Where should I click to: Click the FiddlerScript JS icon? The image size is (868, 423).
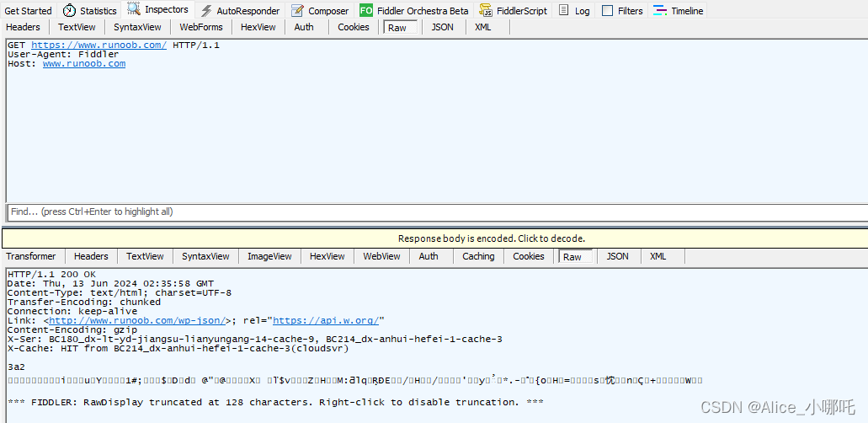pyautogui.click(x=486, y=11)
